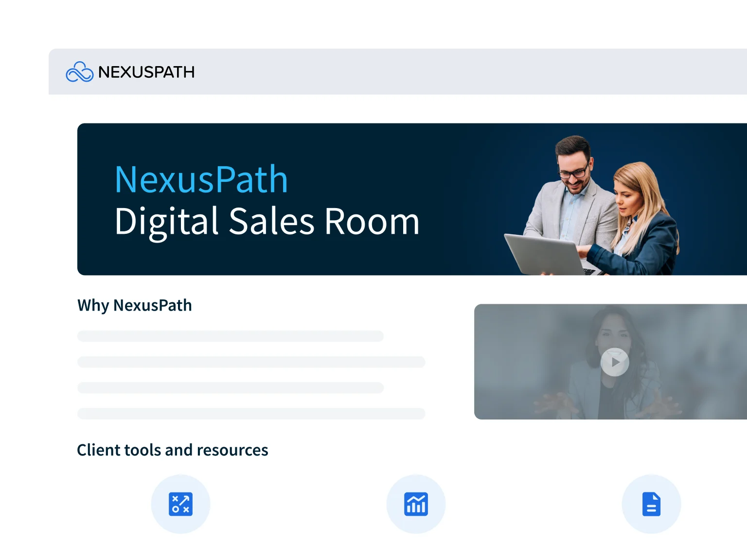Click the last placeholder text line
The width and height of the screenshot is (747, 560).
point(251,413)
